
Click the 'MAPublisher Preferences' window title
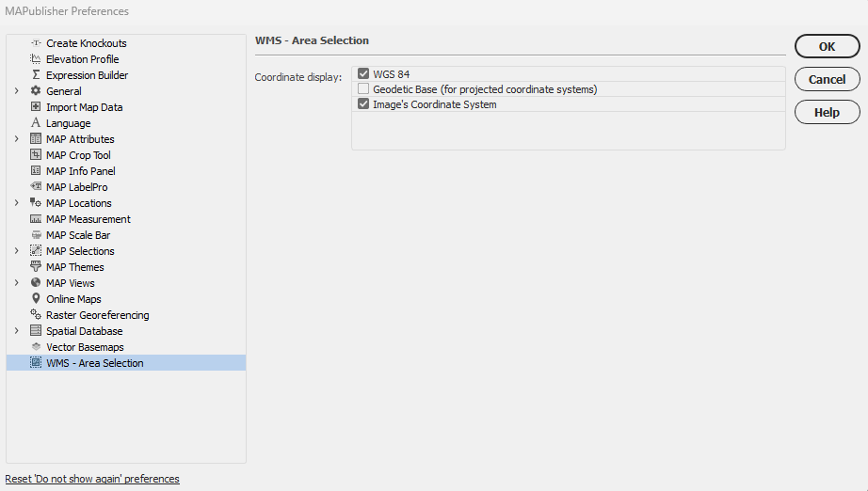click(x=67, y=11)
